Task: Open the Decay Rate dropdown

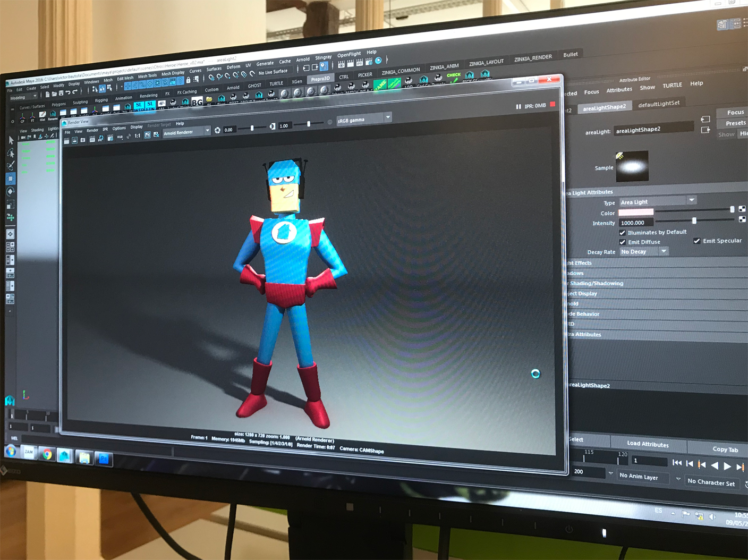Action: [x=644, y=252]
